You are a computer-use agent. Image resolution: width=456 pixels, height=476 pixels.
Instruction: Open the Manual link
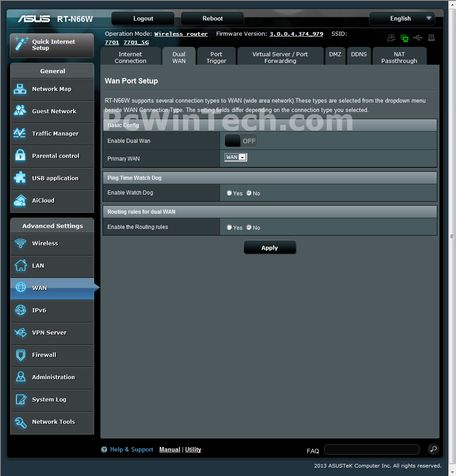[170, 450]
